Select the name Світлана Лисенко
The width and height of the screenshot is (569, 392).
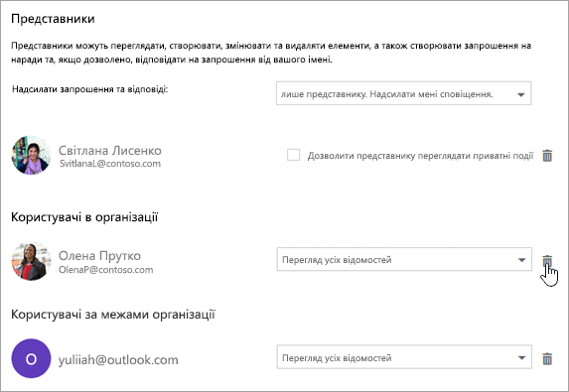coord(110,150)
